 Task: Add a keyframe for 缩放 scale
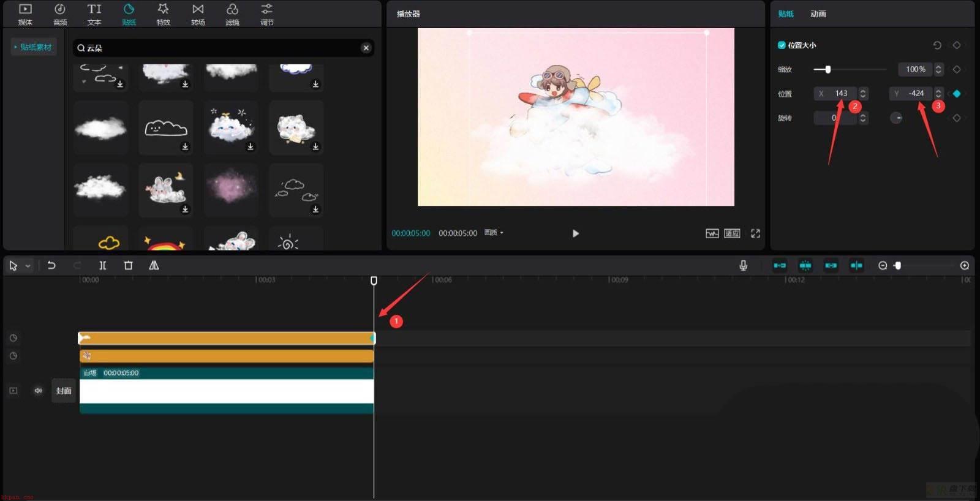pyautogui.click(x=957, y=69)
